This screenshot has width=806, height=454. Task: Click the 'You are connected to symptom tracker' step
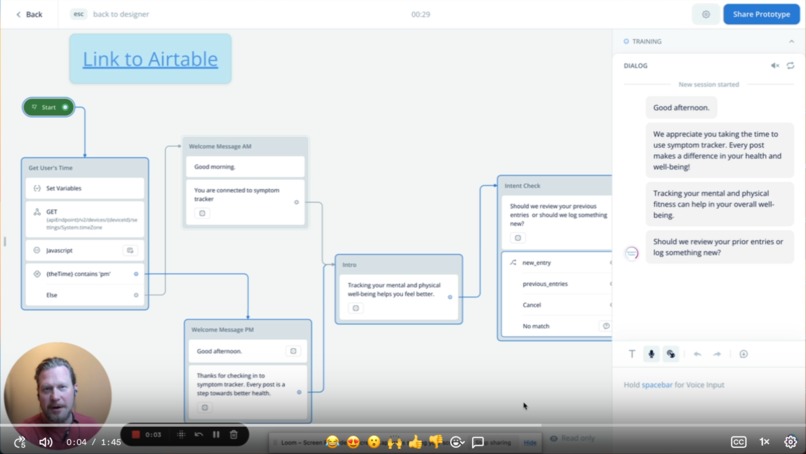pyautogui.click(x=245, y=202)
